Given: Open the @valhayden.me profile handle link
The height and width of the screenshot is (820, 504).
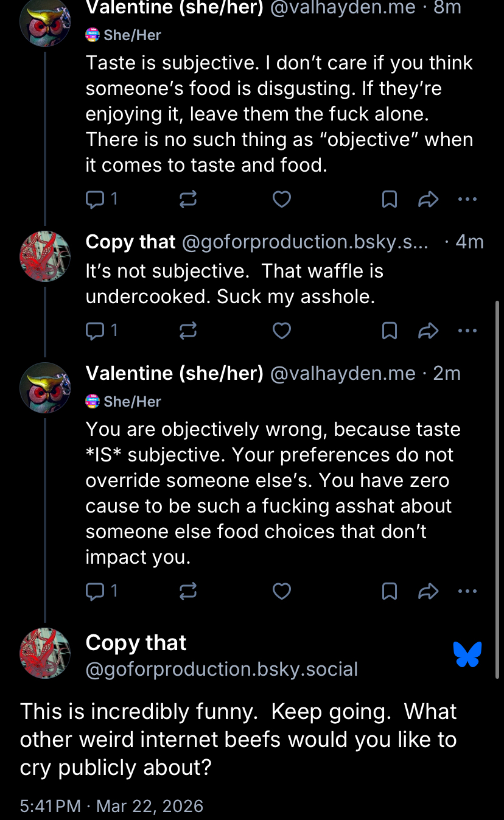Looking at the screenshot, I should point(342,8).
